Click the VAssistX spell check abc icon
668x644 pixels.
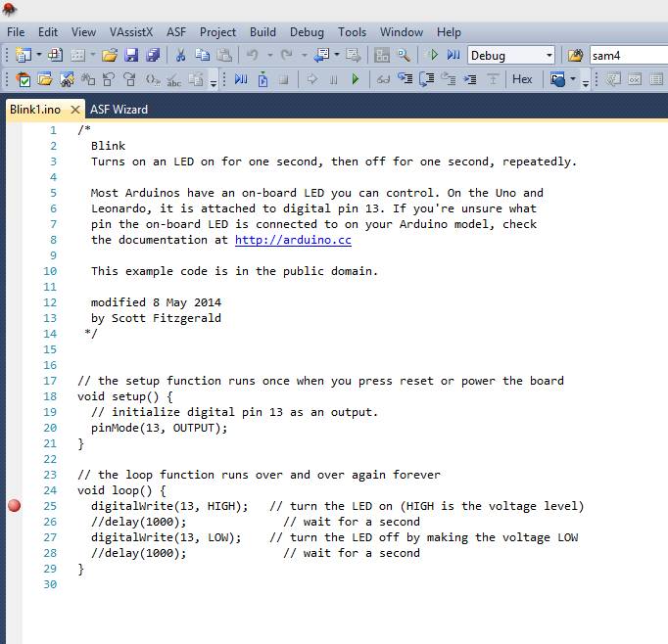pos(173,79)
